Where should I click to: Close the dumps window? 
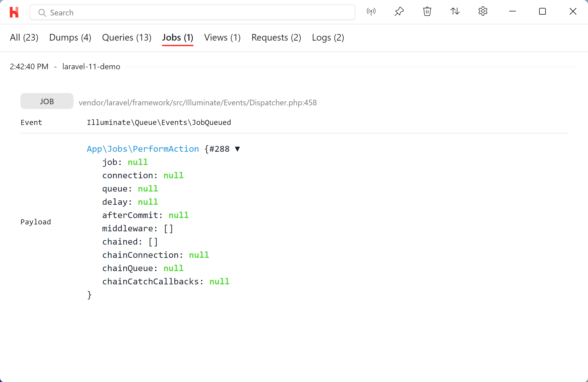pyautogui.click(x=573, y=11)
